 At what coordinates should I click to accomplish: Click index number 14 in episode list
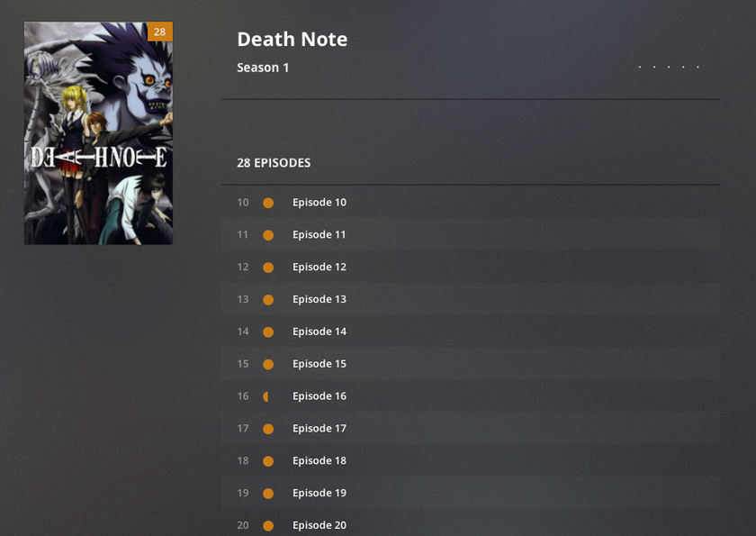coord(242,332)
